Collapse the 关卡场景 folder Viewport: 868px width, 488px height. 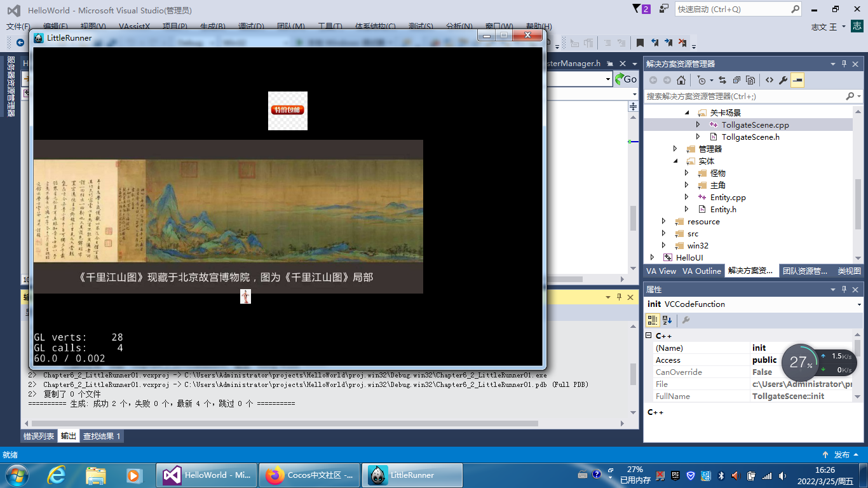pyautogui.click(x=687, y=112)
